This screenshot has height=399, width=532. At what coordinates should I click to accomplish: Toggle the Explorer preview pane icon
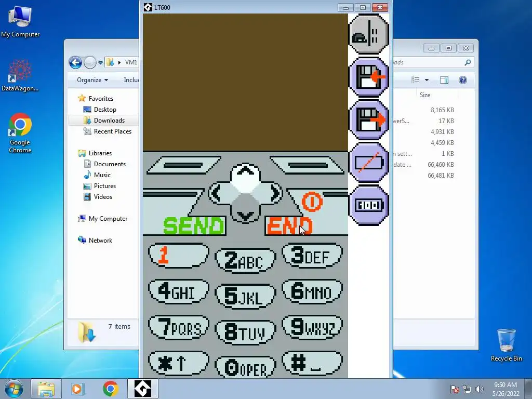[444, 80]
